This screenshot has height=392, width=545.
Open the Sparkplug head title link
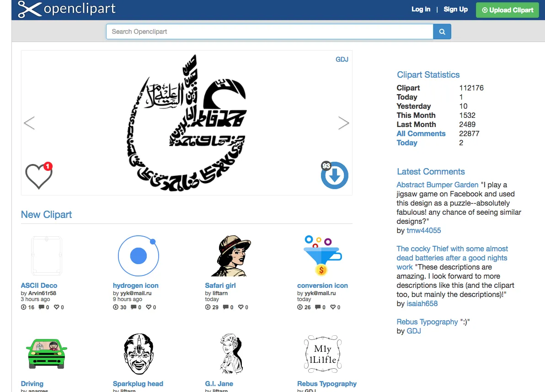coord(138,384)
